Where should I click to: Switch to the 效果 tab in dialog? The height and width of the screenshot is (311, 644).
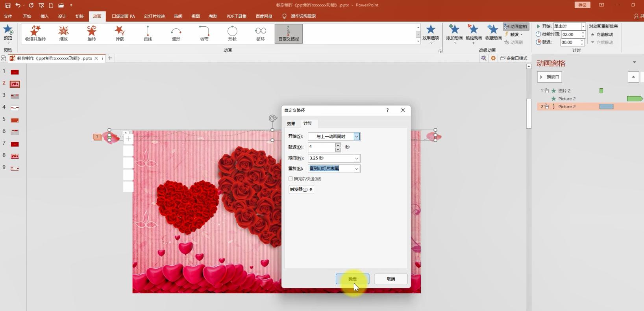click(x=291, y=124)
